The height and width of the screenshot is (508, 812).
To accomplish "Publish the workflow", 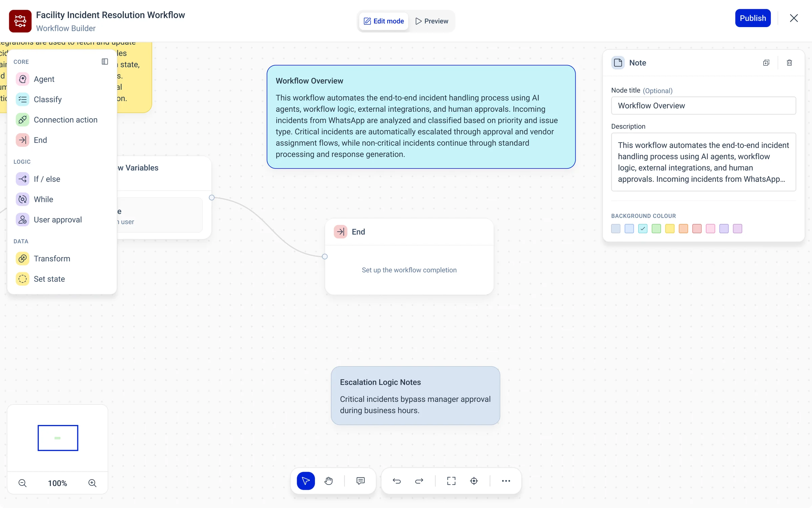I will pos(753,18).
